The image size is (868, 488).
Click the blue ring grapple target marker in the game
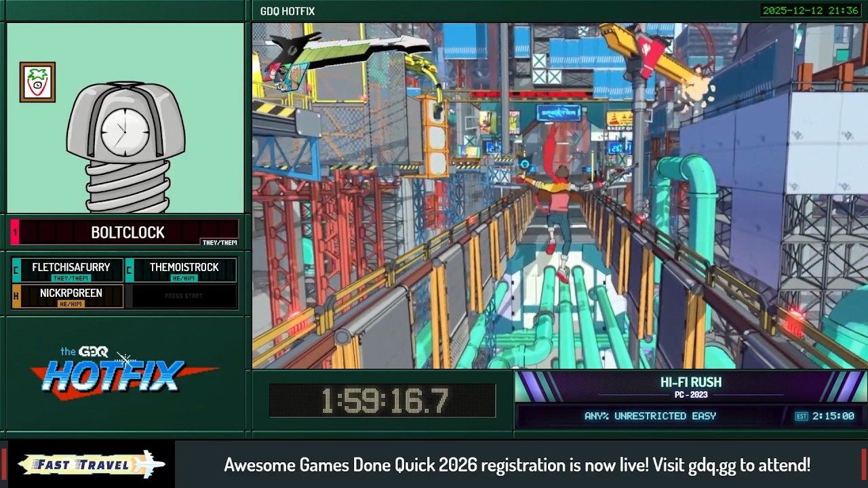[524, 164]
